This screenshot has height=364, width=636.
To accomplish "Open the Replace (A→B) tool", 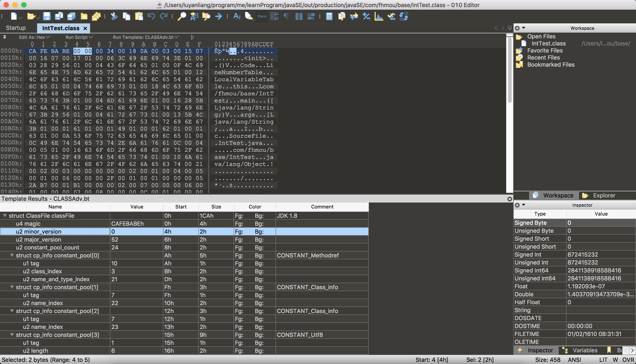I will (194, 17).
